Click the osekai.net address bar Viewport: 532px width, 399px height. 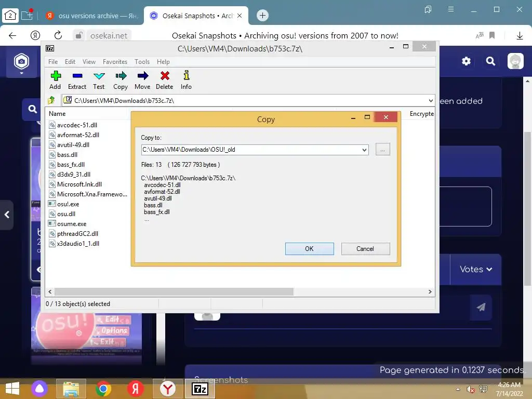(x=109, y=36)
